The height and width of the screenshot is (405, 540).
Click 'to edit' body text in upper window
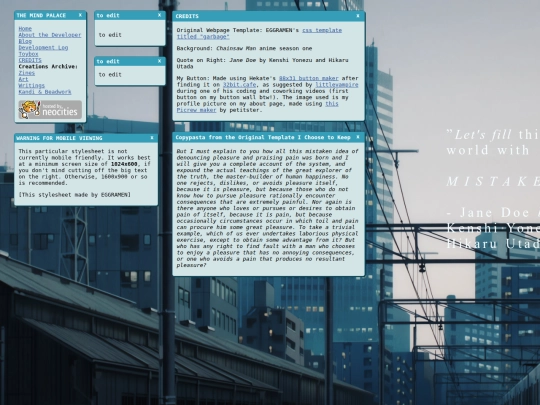(110, 35)
